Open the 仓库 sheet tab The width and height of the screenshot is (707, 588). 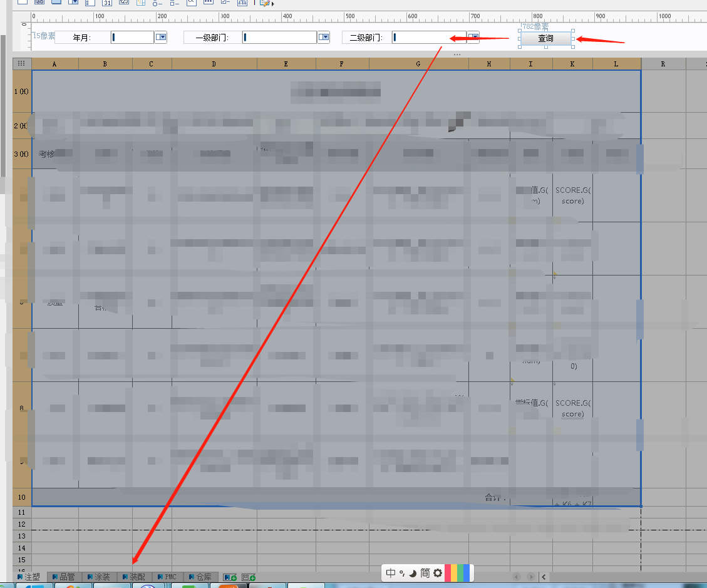(200, 577)
